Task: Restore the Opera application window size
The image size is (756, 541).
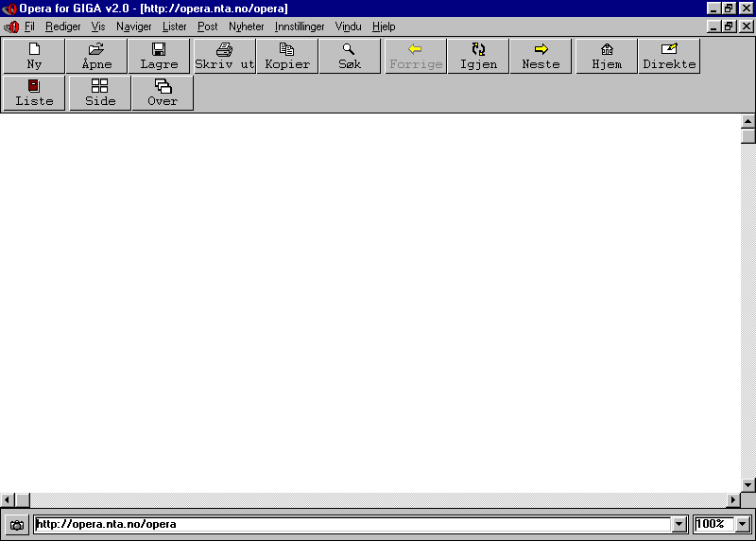Action: point(729,9)
